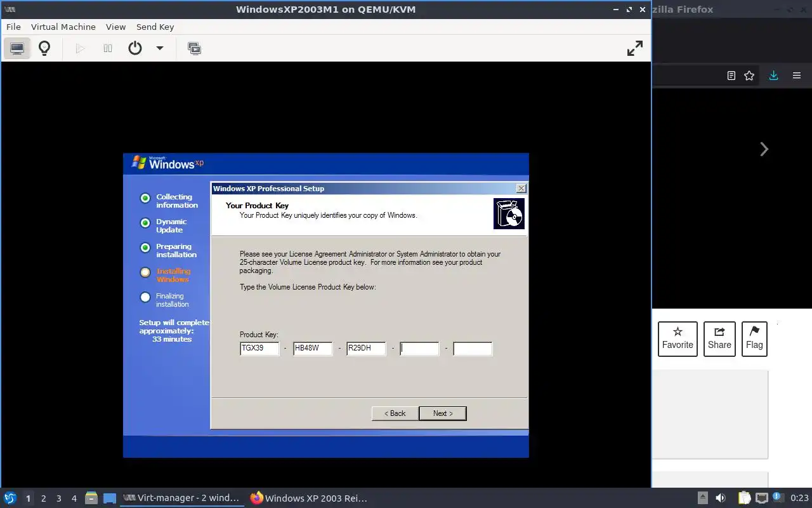Screen dimensions: 812x508
Task: Click the second product key field HB48W
Action: click(313, 349)
